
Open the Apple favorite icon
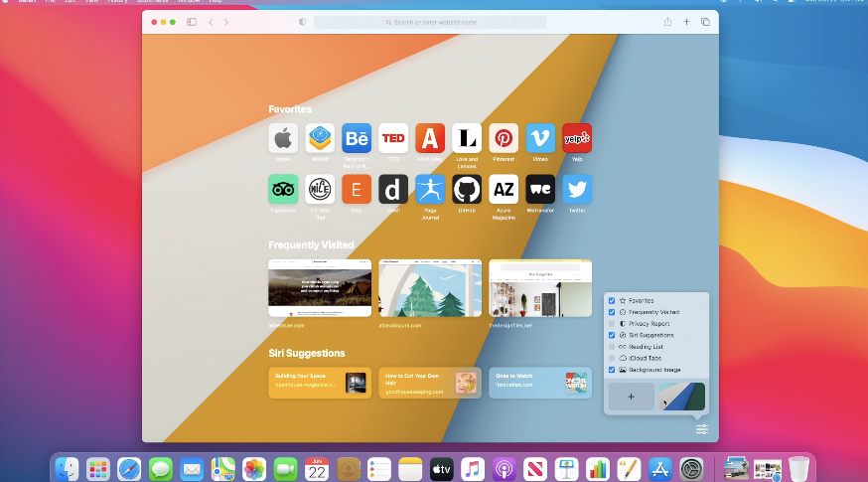click(x=283, y=138)
